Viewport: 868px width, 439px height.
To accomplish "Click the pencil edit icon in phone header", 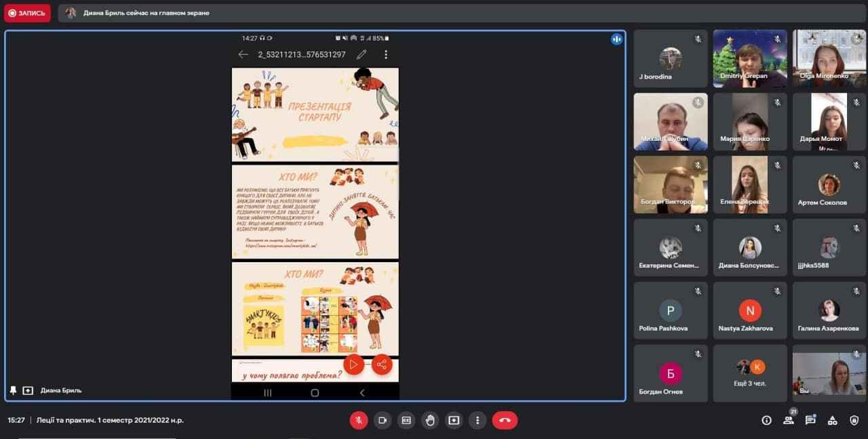I will coord(361,54).
